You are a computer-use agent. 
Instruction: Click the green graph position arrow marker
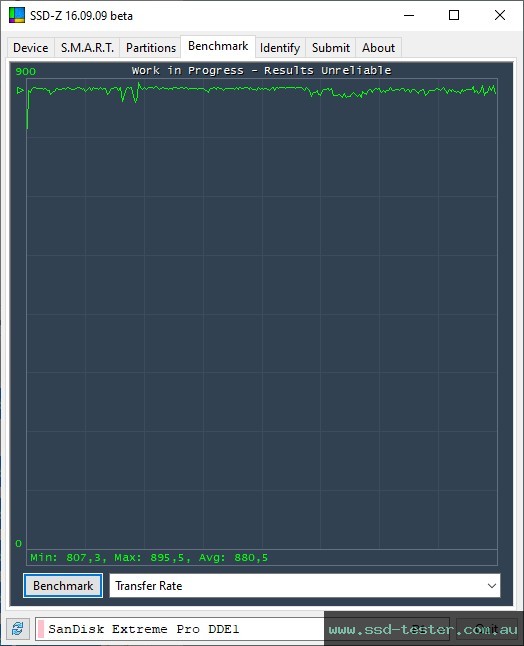20,90
